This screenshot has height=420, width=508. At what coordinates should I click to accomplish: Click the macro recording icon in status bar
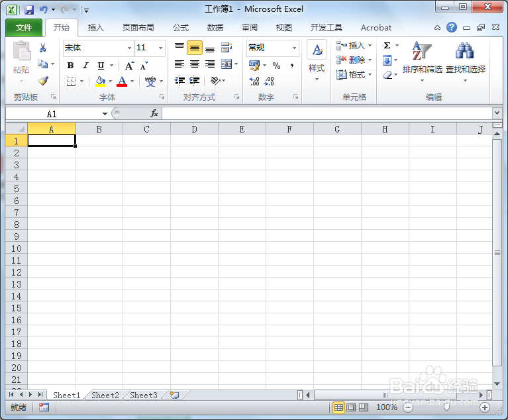44,407
